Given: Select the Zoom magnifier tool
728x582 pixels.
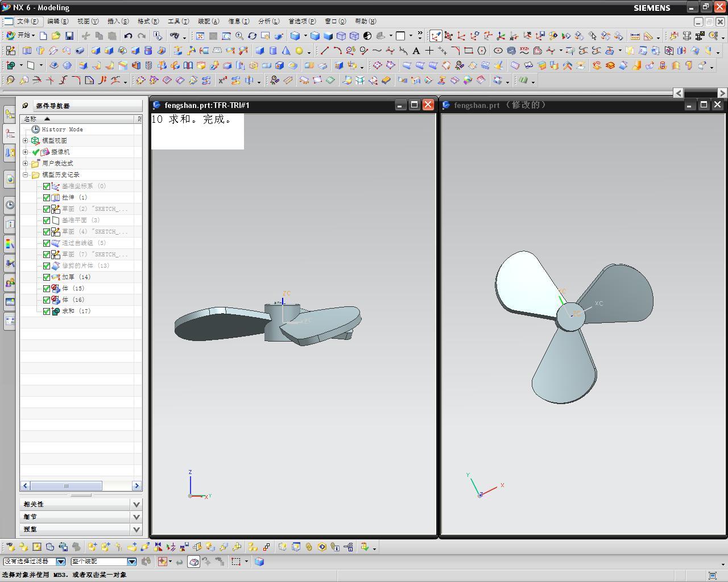Looking at the screenshot, I should (239, 36).
